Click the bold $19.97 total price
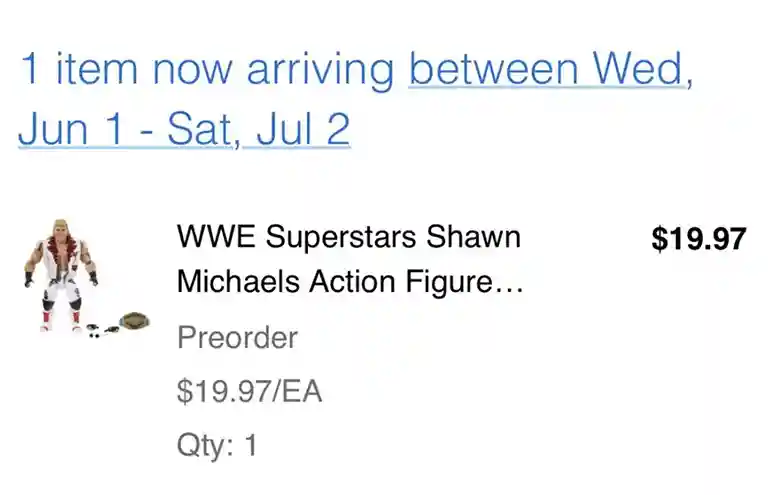 (698, 239)
